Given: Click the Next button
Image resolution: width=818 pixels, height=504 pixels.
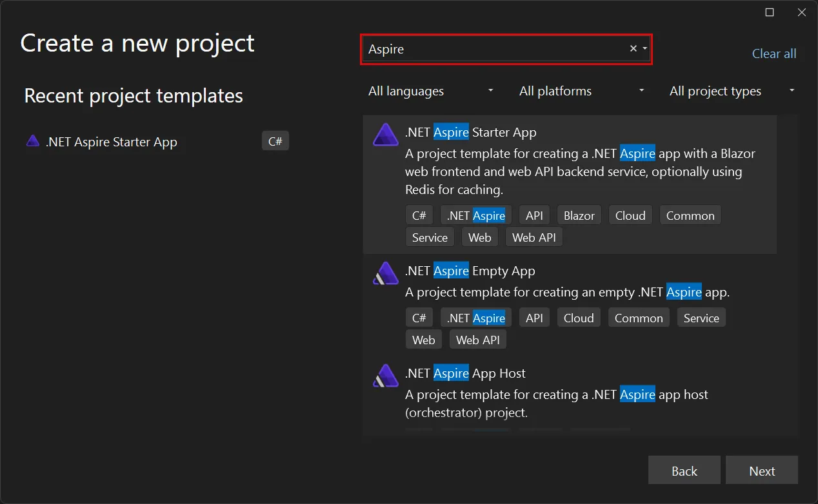Looking at the screenshot, I should coord(762,470).
